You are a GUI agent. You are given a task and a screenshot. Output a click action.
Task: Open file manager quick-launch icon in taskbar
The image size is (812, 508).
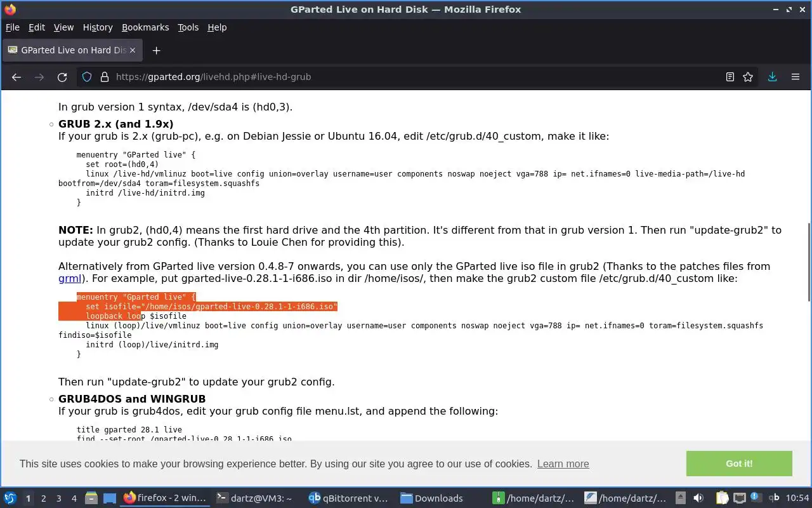[x=91, y=498]
